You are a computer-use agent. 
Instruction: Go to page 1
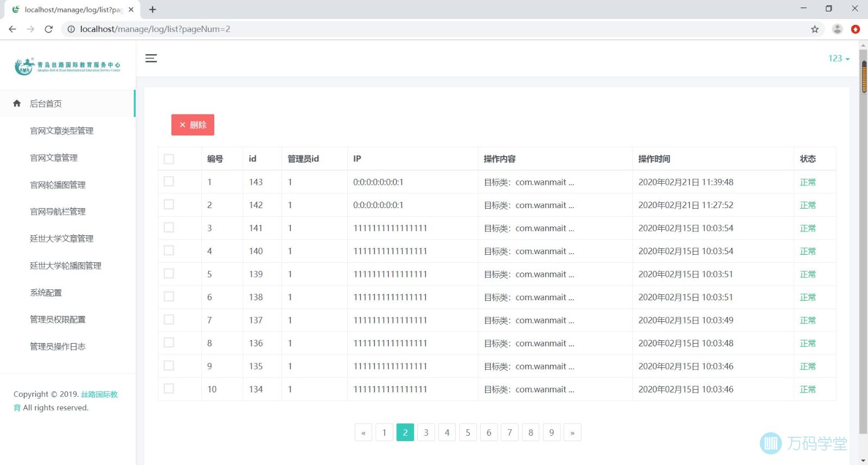click(x=384, y=432)
